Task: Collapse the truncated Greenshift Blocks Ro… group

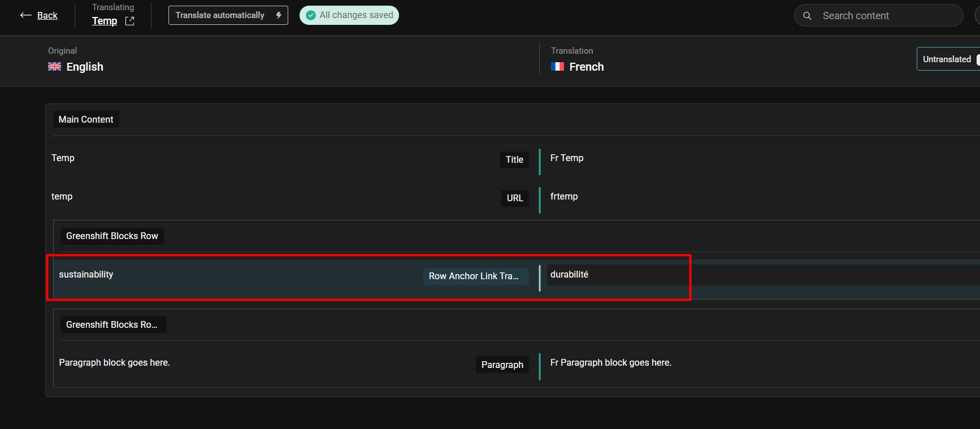Action: (x=112, y=325)
